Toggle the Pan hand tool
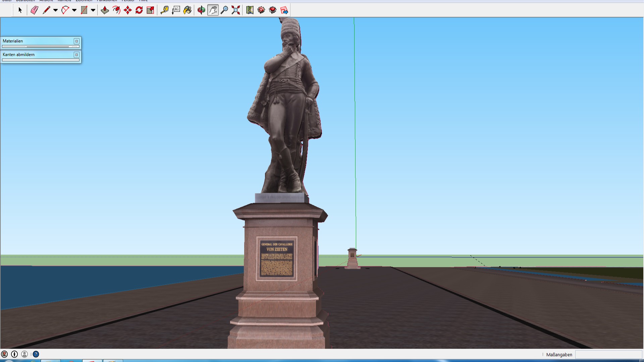Viewport: 644px width, 362px height. (x=213, y=10)
